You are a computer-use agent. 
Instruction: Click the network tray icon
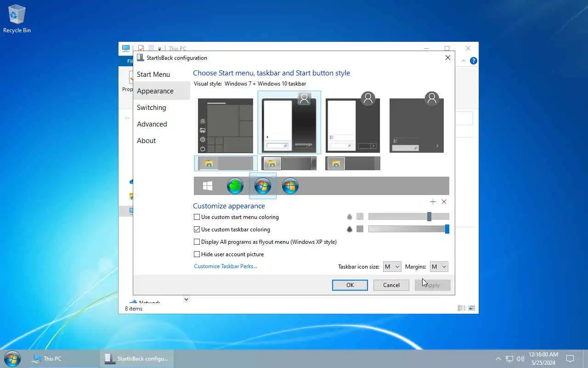coord(509,358)
